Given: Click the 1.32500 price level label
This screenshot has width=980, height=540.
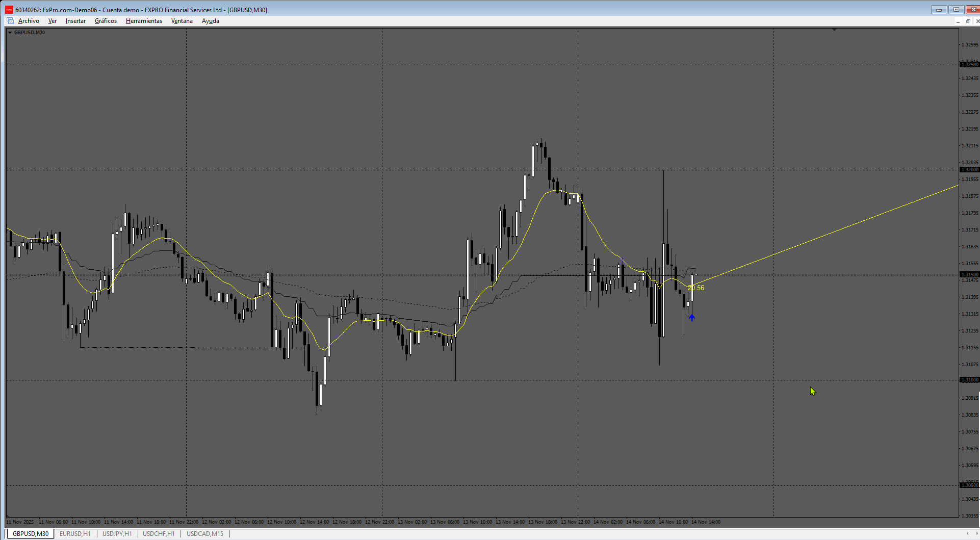Looking at the screenshot, I should click(969, 65).
